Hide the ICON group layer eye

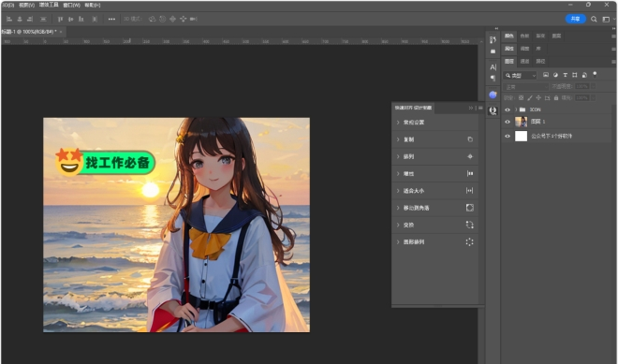(508, 109)
